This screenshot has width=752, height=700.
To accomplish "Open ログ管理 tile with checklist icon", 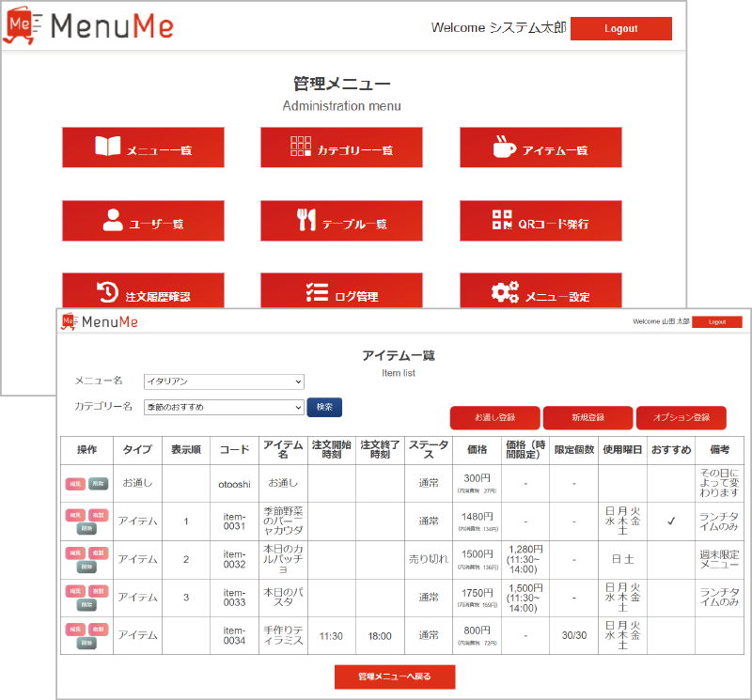I will pos(341,290).
